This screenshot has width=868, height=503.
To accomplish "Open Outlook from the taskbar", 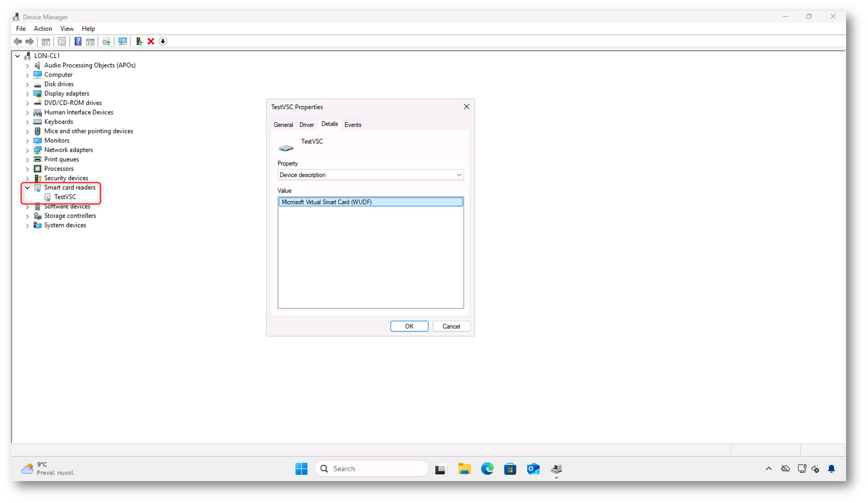I will coord(533,469).
